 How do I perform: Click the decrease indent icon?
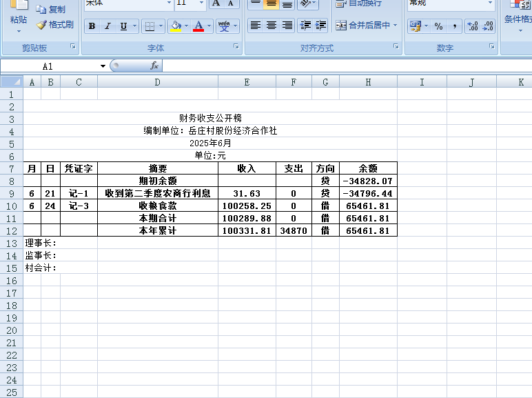click(305, 26)
